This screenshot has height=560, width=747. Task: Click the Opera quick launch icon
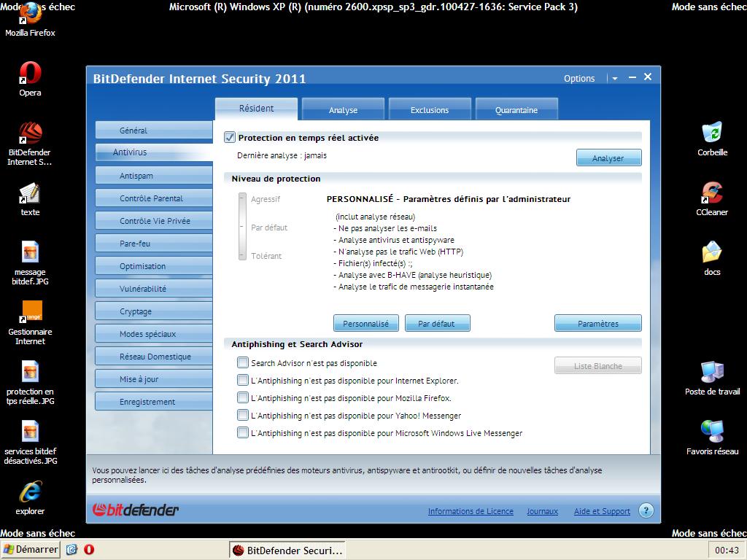click(89, 550)
